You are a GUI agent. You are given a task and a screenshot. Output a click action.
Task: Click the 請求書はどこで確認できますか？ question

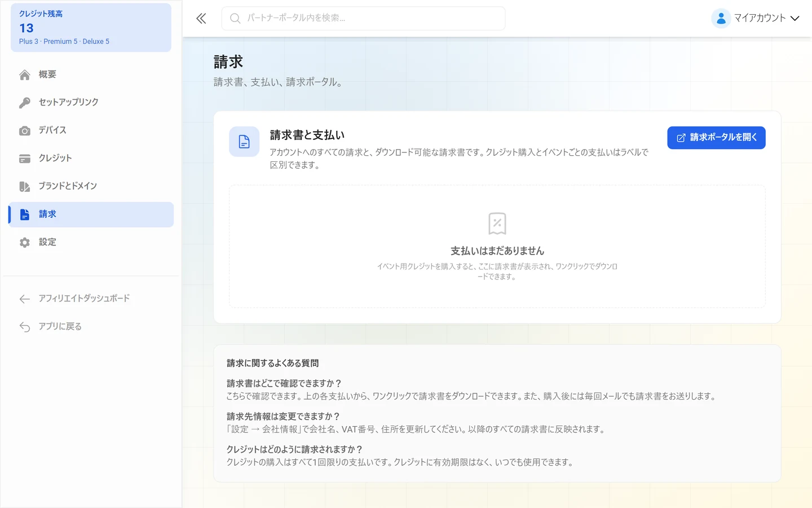coord(284,383)
